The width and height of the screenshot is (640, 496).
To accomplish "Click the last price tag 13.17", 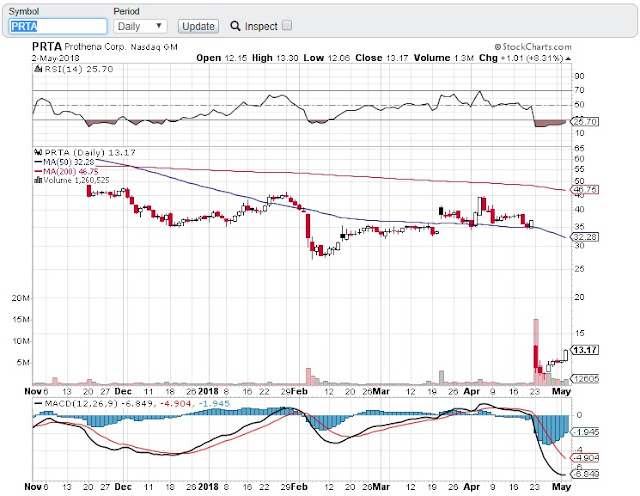I will coord(585,350).
